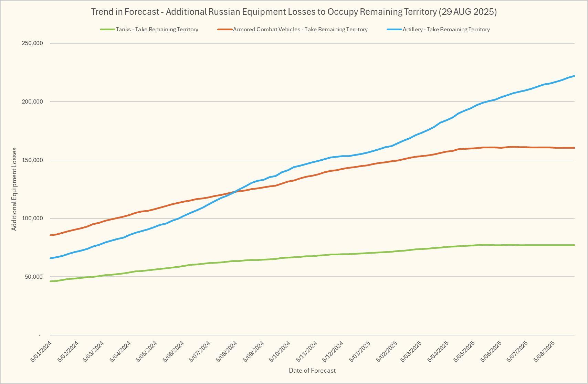Click the Tanks - Take Remaining Territory legend label
The height and width of the screenshot is (384, 588).
coord(157,30)
